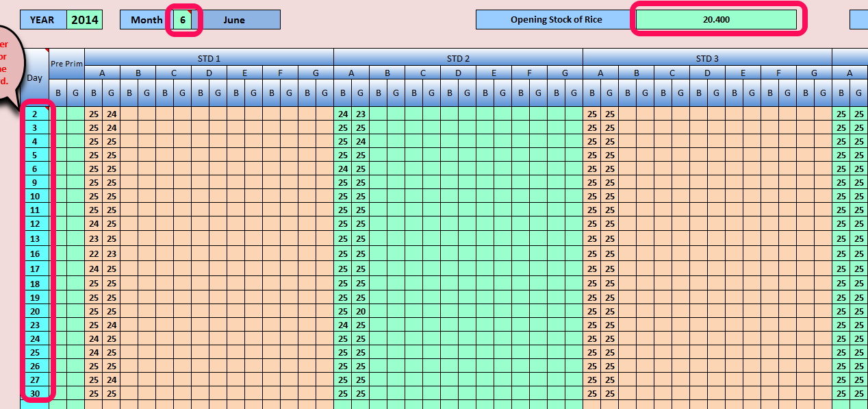Viewport: 868px width, 409px height.
Task: Click STD 1 A boys value 24 on day 17
Action: [94, 269]
